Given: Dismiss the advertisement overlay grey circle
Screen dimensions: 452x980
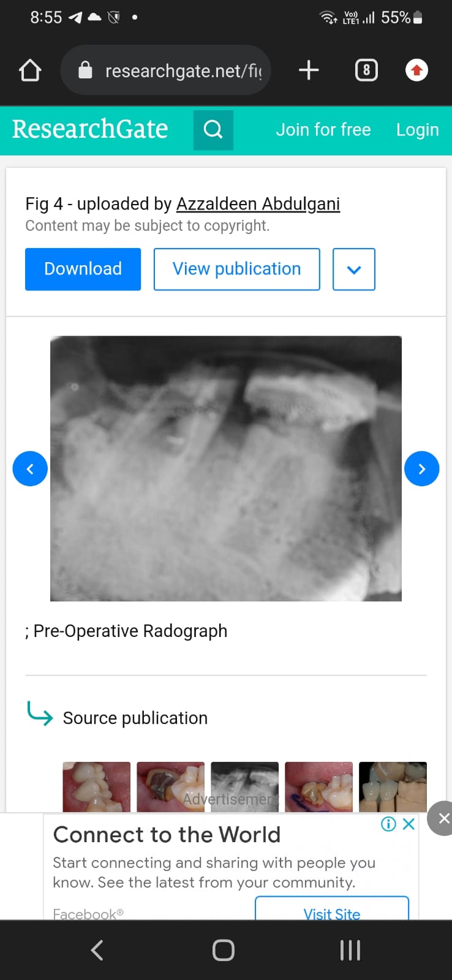Looking at the screenshot, I should (x=442, y=818).
